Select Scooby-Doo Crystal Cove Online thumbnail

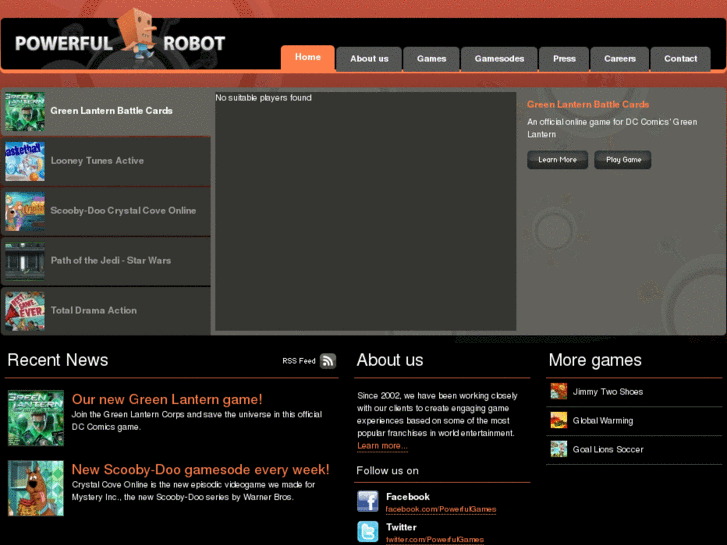click(x=25, y=212)
